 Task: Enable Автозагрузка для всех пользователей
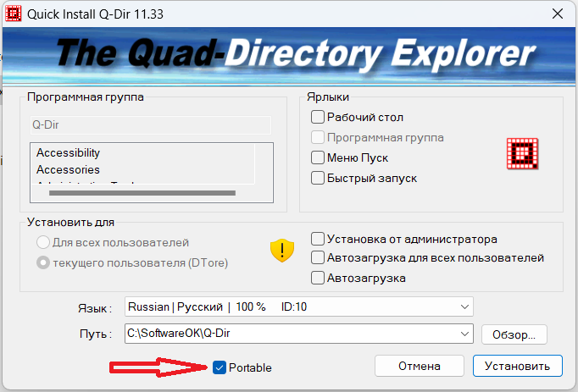pos(318,257)
